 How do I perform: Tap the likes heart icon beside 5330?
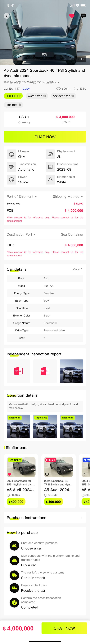(x=76, y=88)
